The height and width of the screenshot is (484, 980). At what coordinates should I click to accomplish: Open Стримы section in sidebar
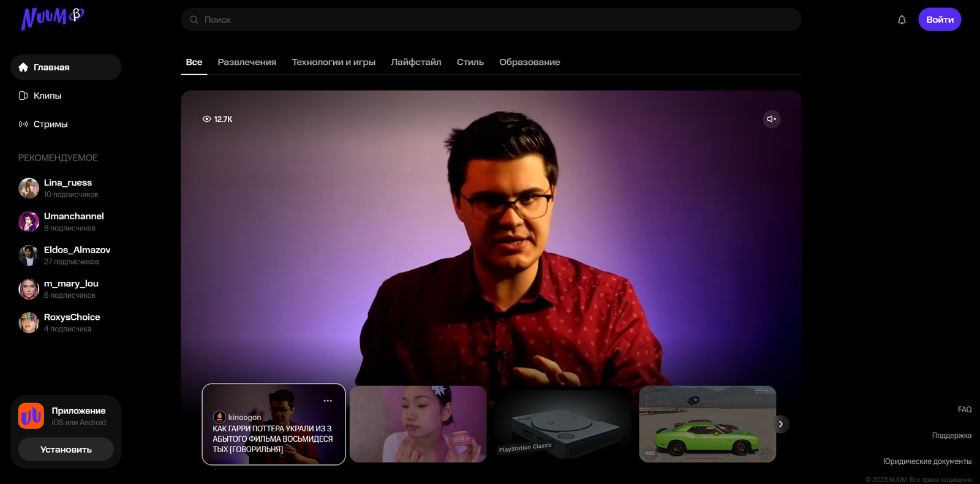[x=50, y=124]
